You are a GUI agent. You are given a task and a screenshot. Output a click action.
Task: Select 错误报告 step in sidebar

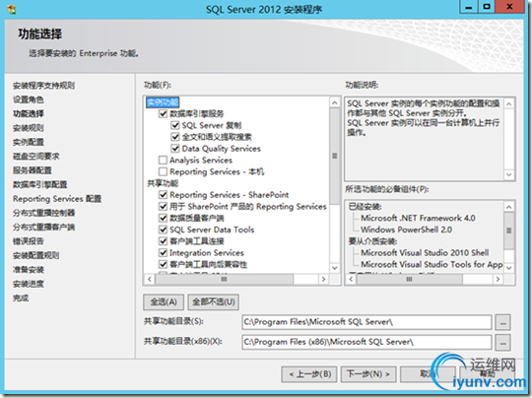coord(29,241)
